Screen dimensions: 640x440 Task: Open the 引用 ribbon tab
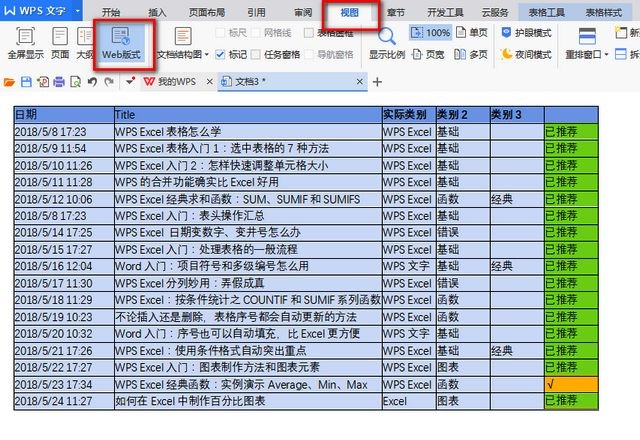point(256,12)
